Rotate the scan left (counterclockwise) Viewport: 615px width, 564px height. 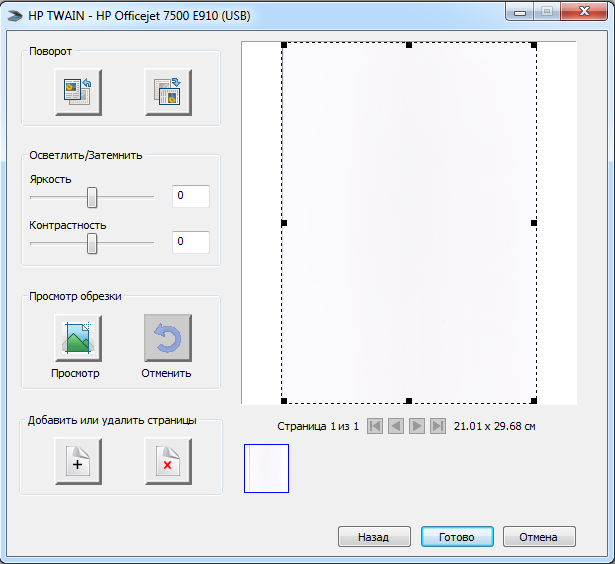(78, 92)
